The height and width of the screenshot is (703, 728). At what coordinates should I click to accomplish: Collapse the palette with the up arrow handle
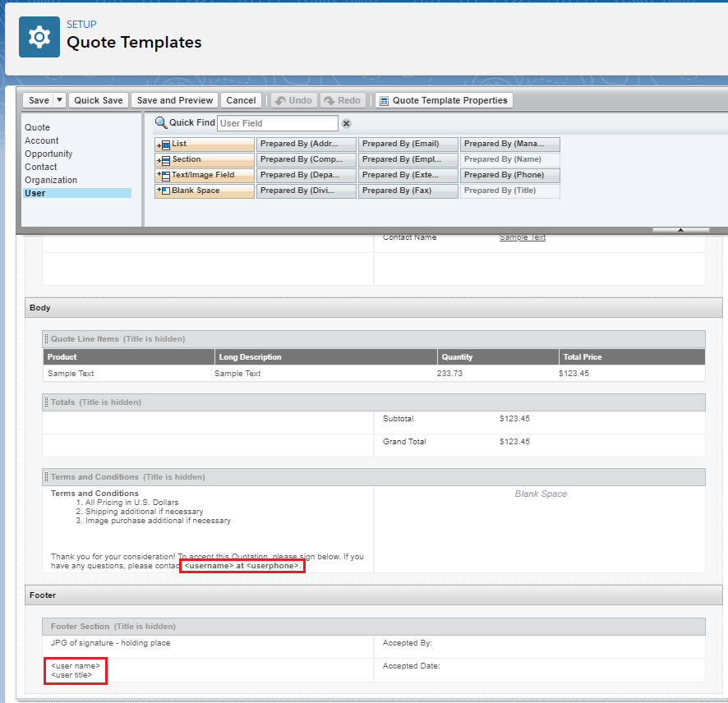tap(680, 230)
